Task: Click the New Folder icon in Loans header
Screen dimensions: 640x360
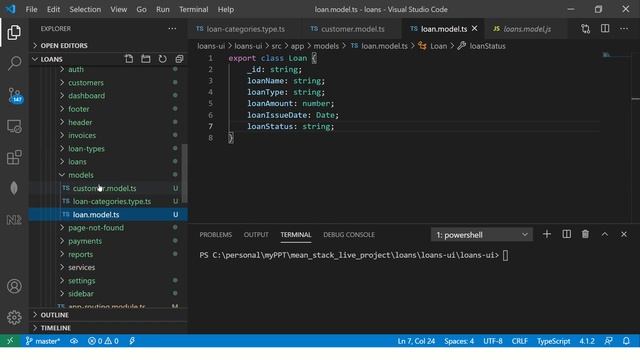Action: 146,59
